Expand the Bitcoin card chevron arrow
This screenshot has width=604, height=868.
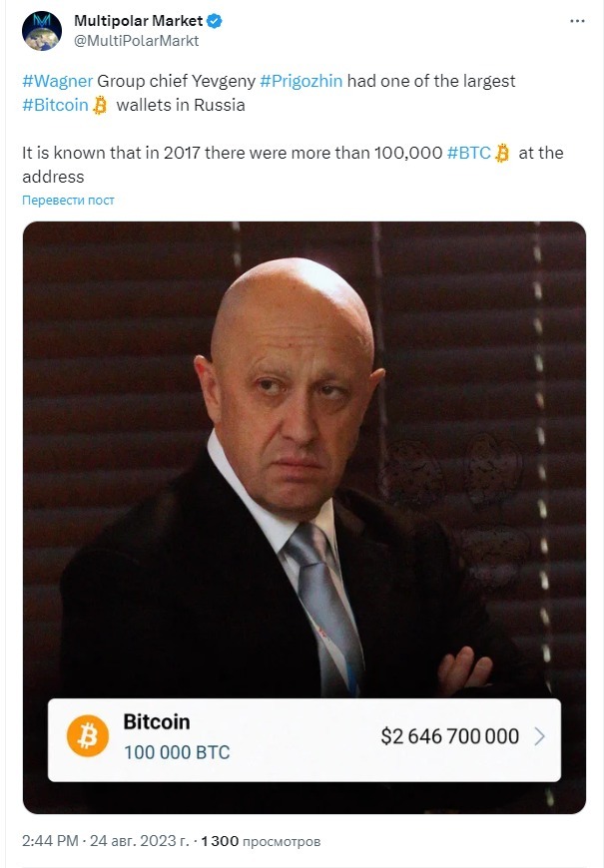(x=540, y=736)
